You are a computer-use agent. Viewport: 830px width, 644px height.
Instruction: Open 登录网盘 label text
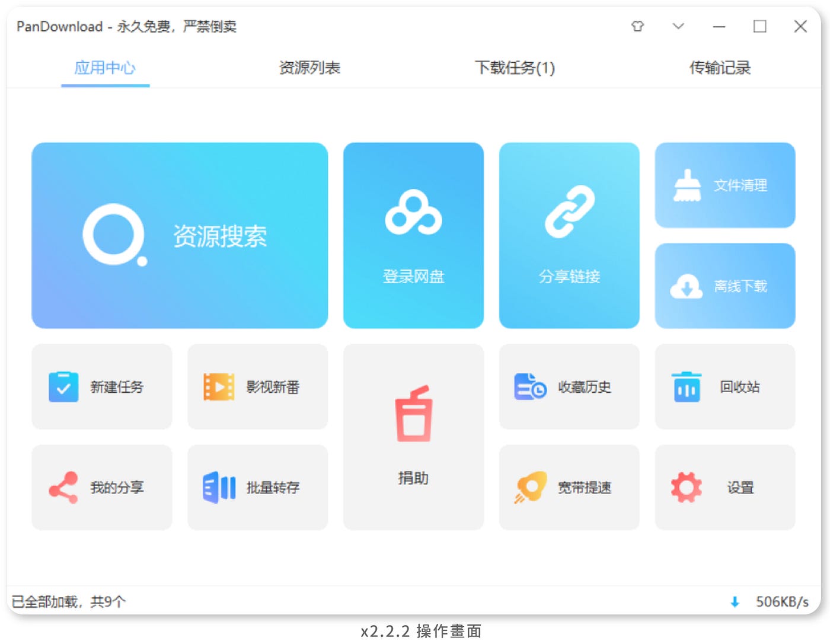(413, 276)
